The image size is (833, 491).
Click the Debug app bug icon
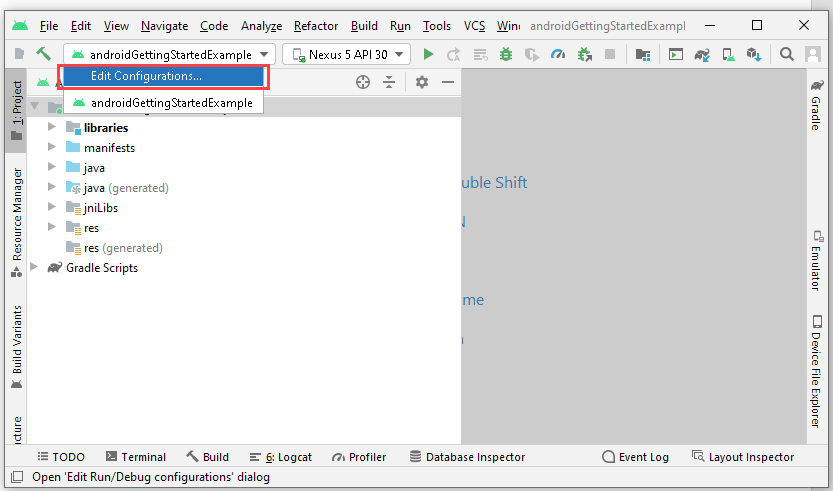pos(506,54)
